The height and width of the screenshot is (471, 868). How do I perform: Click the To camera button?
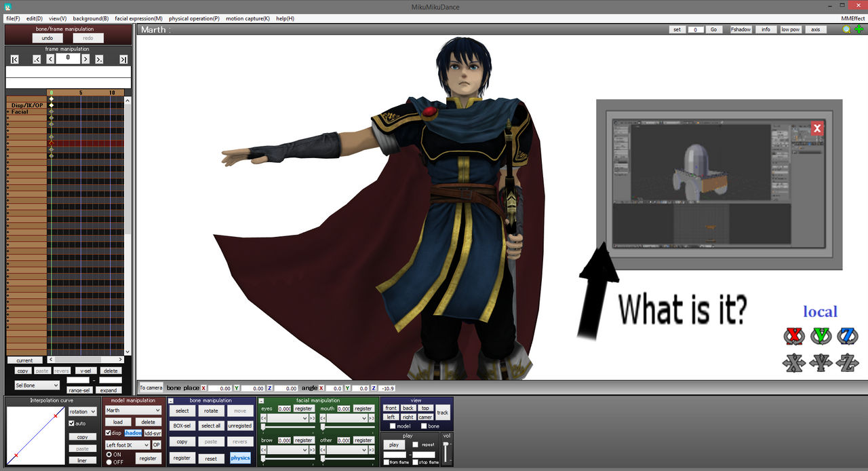click(x=151, y=388)
